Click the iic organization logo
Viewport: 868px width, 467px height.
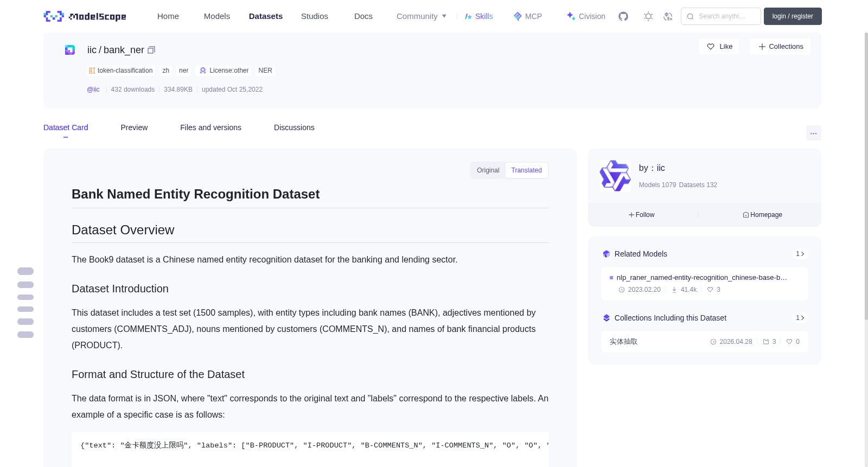pos(615,175)
